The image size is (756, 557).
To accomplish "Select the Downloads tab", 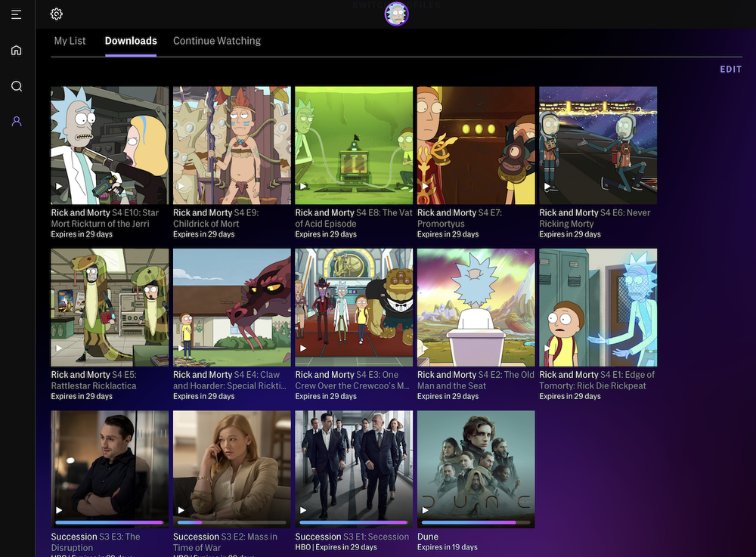I will pos(131,41).
